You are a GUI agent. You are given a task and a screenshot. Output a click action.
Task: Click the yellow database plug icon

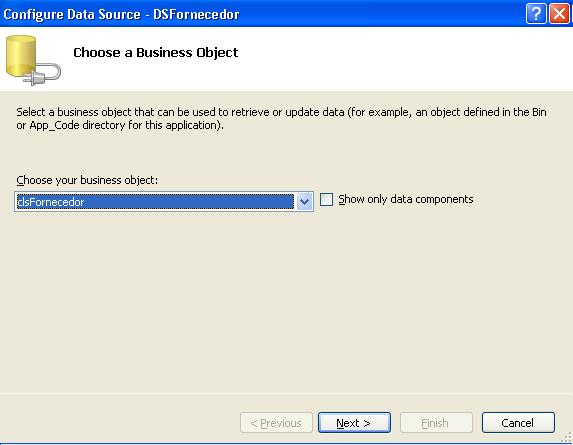(x=33, y=60)
